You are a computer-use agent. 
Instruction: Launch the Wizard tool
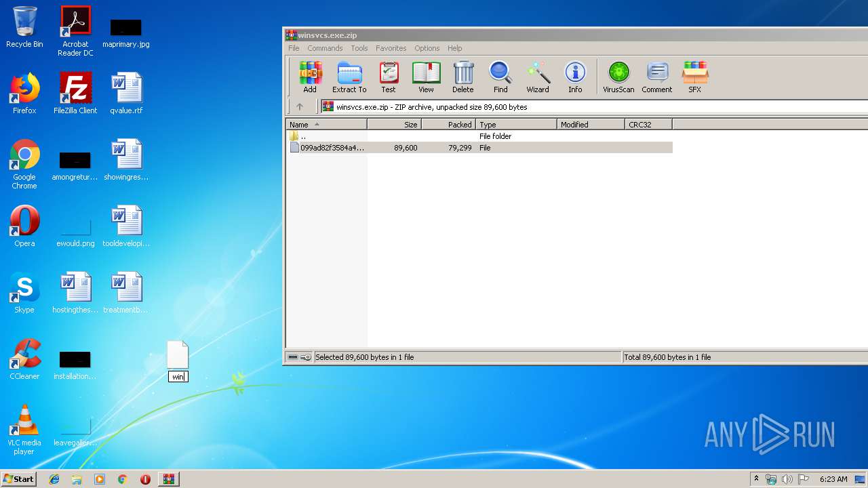point(538,77)
